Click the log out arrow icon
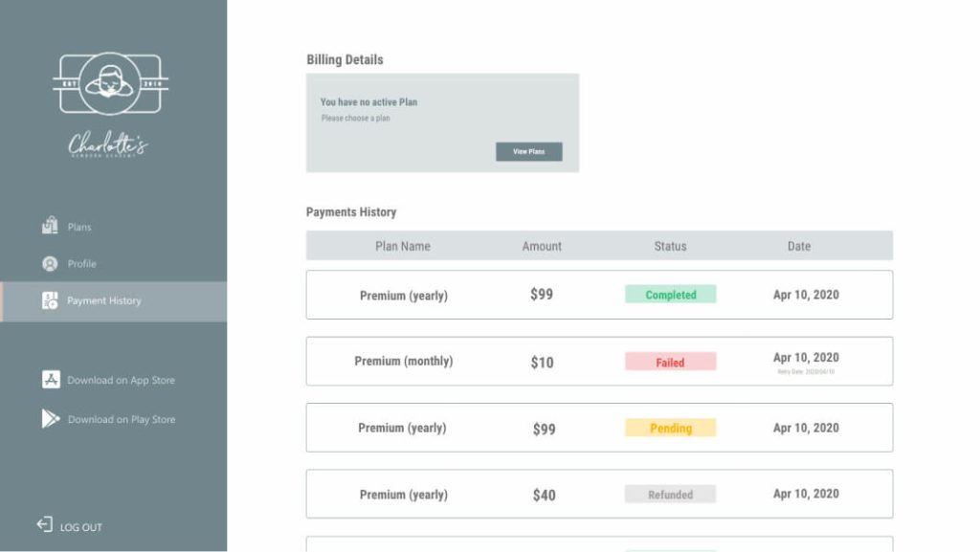Image resolution: width=980 pixels, height=552 pixels. 44,524
